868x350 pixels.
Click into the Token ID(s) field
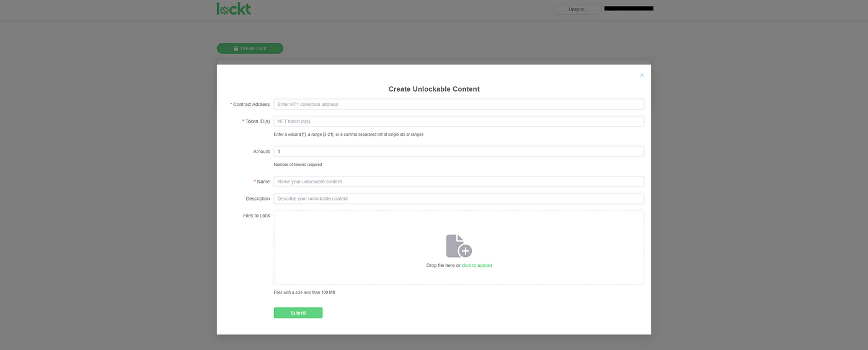(x=459, y=121)
